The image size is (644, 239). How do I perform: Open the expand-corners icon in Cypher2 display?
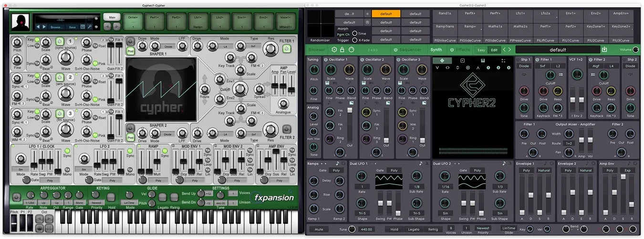click(x=503, y=61)
